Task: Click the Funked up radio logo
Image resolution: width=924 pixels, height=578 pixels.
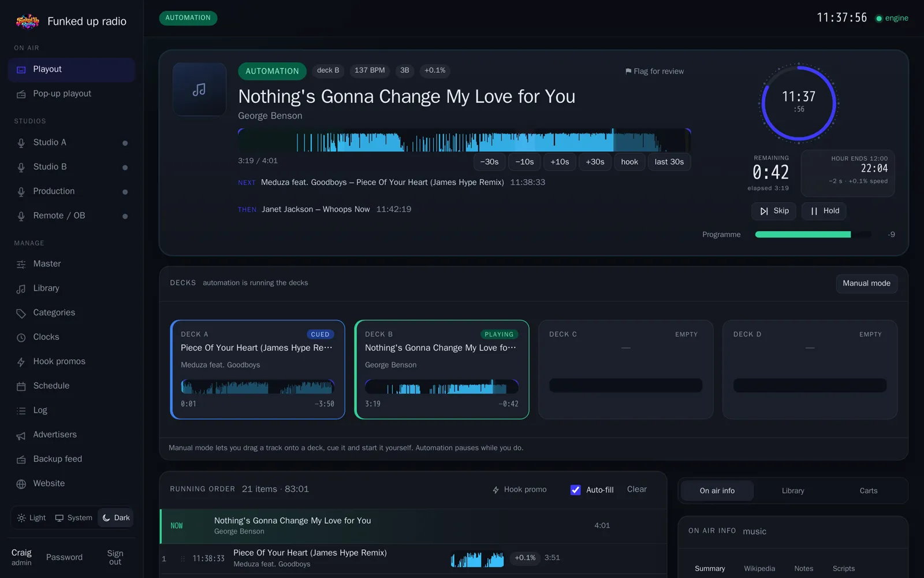Action: 27,21
